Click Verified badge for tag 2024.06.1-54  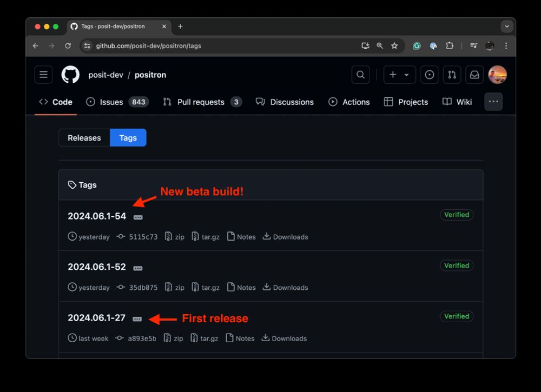[x=457, y=215]
